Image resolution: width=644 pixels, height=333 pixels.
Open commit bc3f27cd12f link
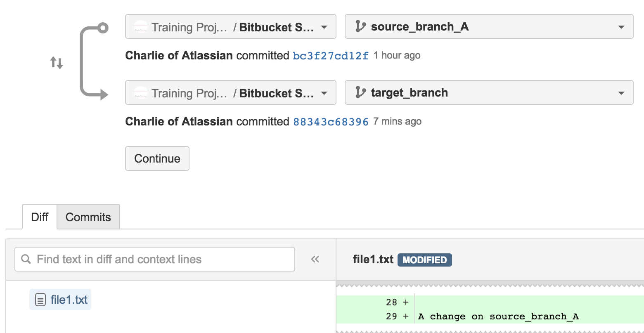(x=331, y=56)
